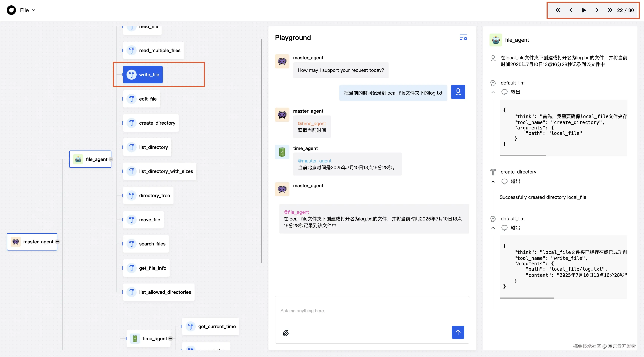Click the play button in playback controls
The width and height of the screenshot is (644, 357).
[x=584, y=10]
